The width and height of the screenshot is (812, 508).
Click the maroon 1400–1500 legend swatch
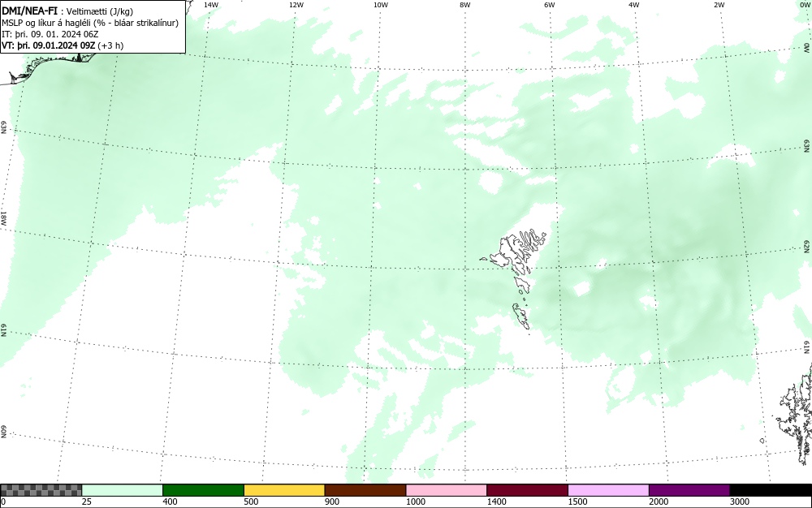(527, 490)
